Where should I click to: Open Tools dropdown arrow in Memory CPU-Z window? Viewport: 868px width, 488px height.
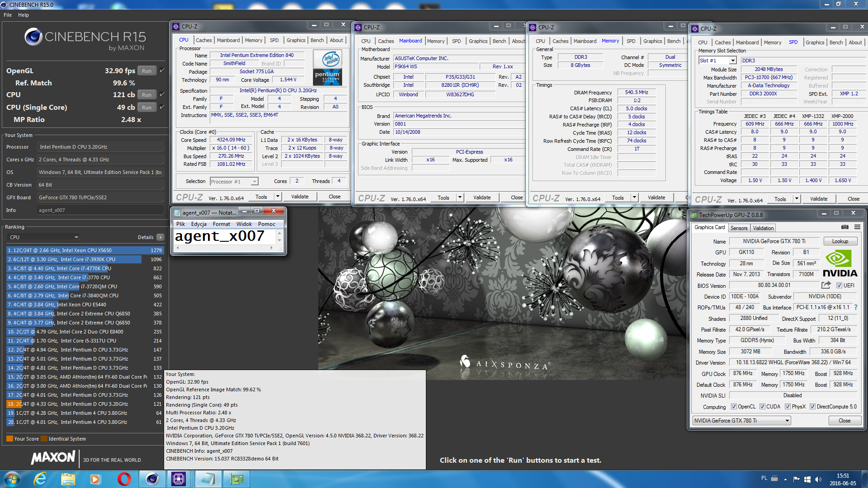[x=634, y=197]
